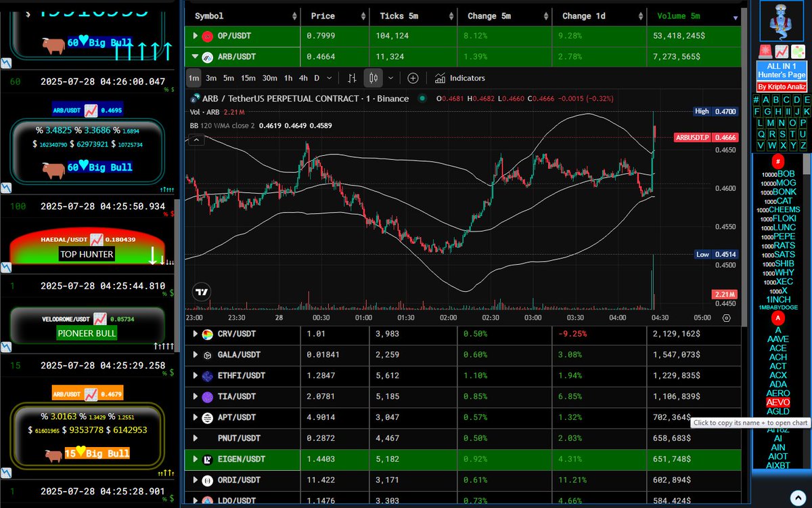Image resolution: width=812 pixels, height=508 pixels.
Task: Click the ETHFI/USDT coin logo
Action: (x=208, y=376)
